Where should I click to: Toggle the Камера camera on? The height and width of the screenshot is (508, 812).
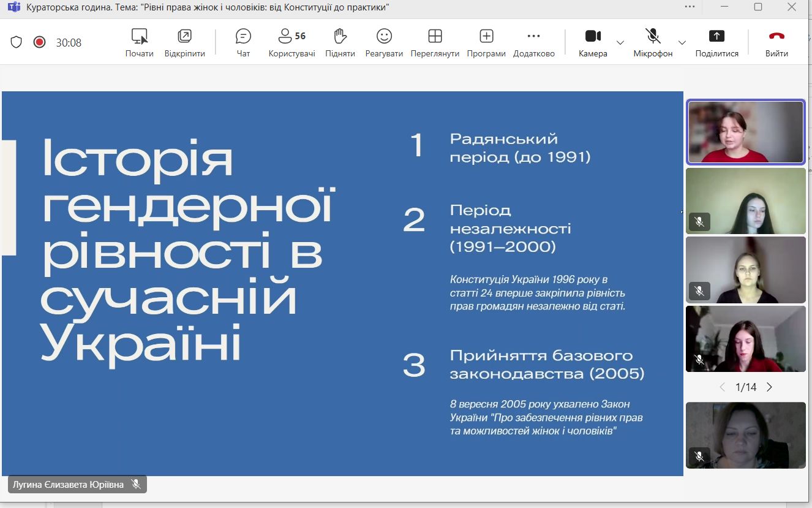click(x=593, y=42)
